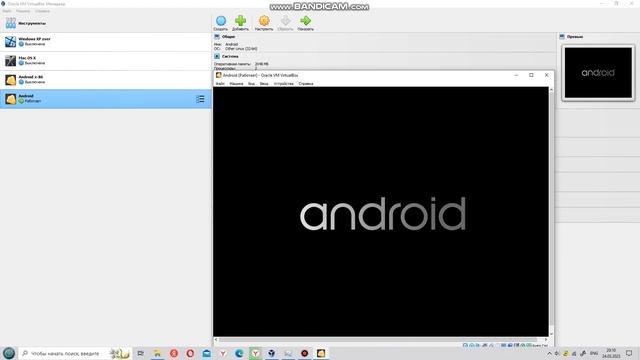The width and height of the screenshot is (640, 360).
Task: Show hidden system tray icons
Action: pyautogui.click(x=549, y=353)
